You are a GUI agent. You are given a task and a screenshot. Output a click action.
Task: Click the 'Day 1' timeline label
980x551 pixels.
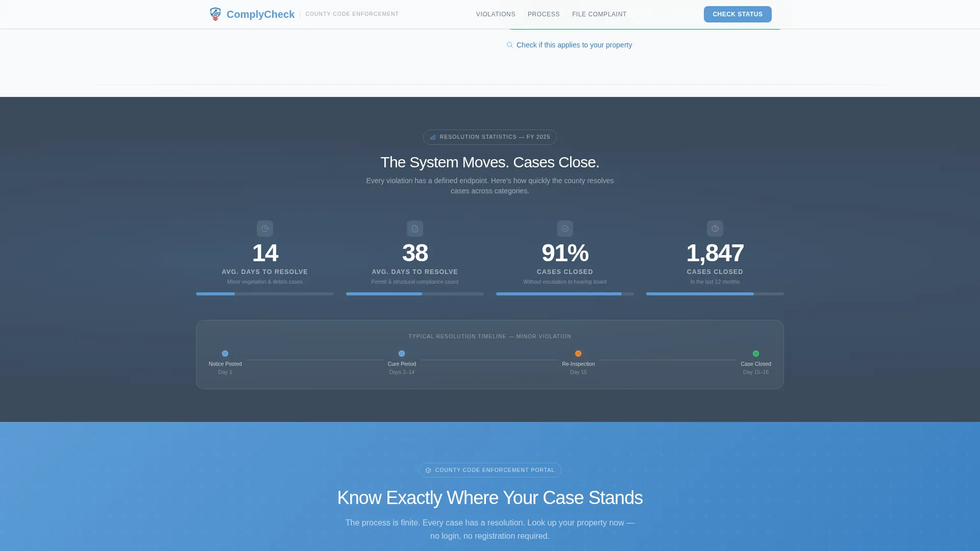pos(225,372)
